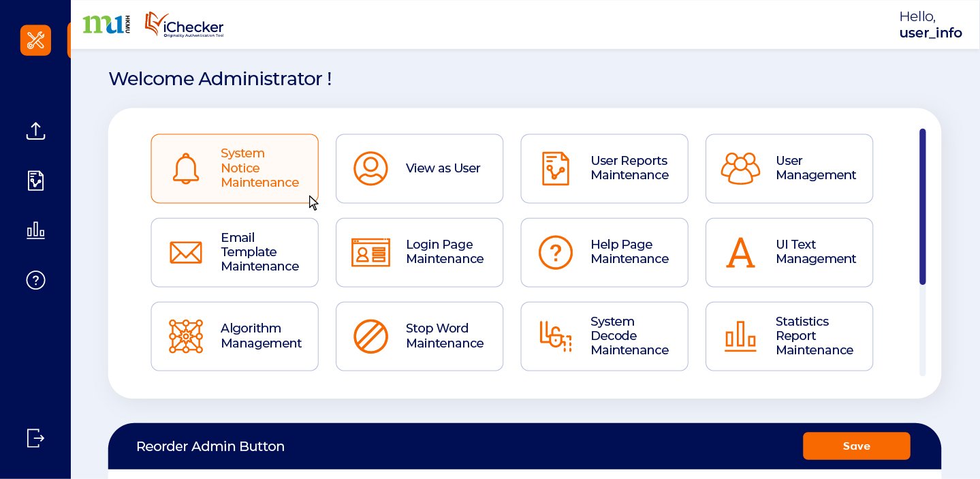
Task: Click the Save button
Action: [857, 446]
